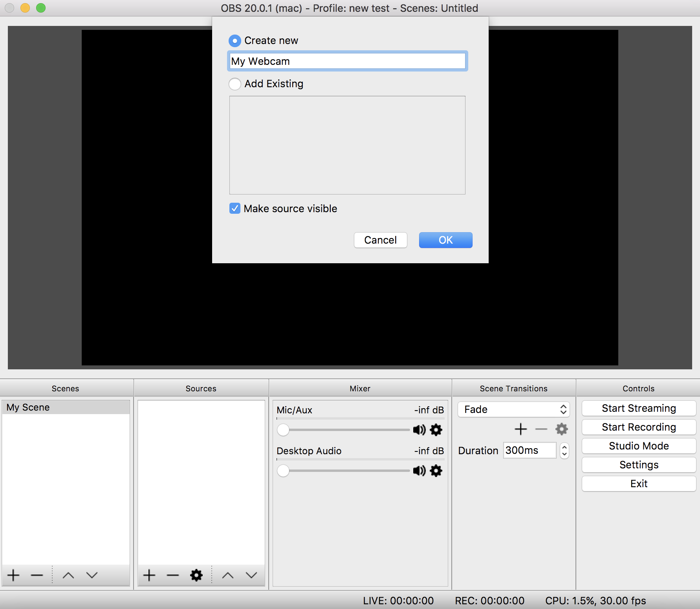
Task: Click the REC: 00:00:00 status text
Action: click(490, 601)
